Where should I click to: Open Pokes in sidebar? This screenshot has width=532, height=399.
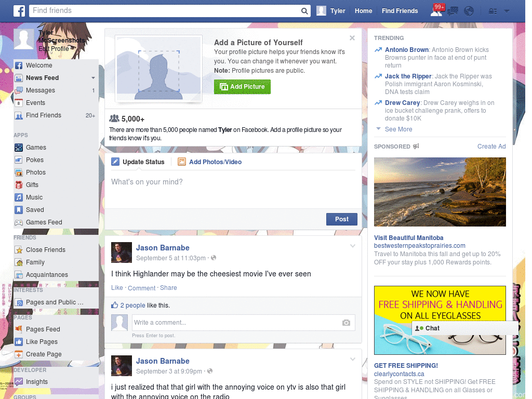tap(56, 160)
